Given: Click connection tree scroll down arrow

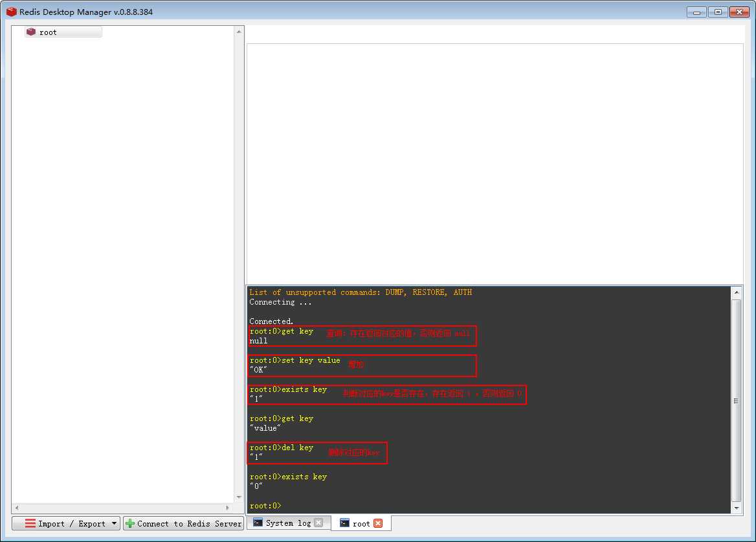Looking at the screenshot, I should [239, 497].
